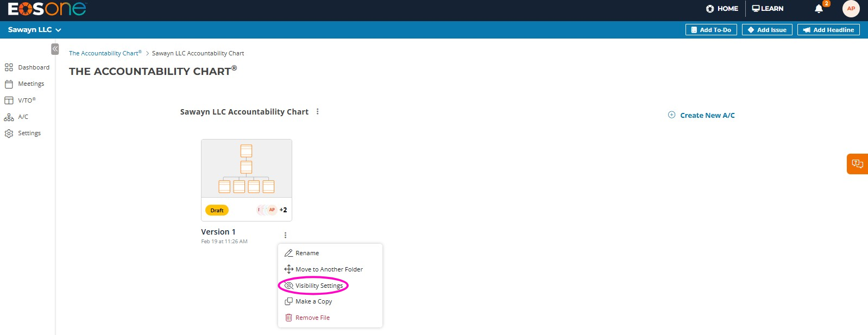Click the Feb 19 at 11:26 AM timestamp
Image resolution: width=868 pixels, height=335 pixels.
click(224, 242)
